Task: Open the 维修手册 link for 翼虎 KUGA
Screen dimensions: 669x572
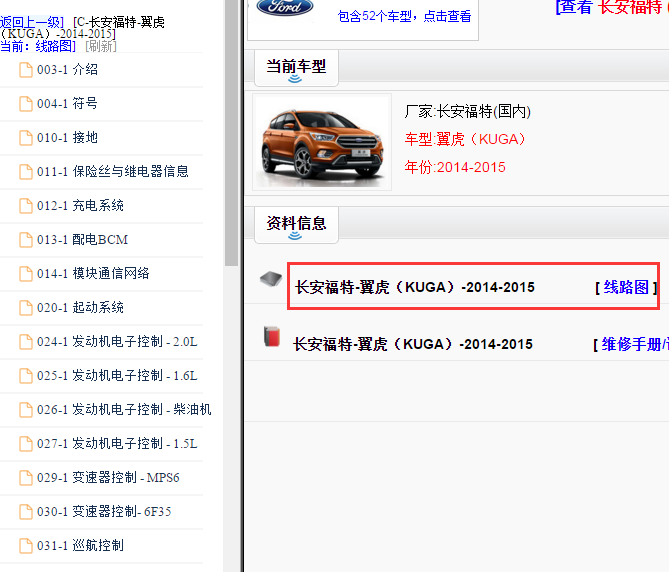Action: pyautogui.click(x=635, y=344)
